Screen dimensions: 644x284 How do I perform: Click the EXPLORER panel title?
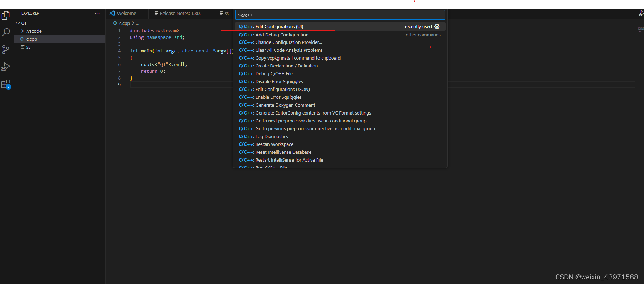(x=30, y=13)
